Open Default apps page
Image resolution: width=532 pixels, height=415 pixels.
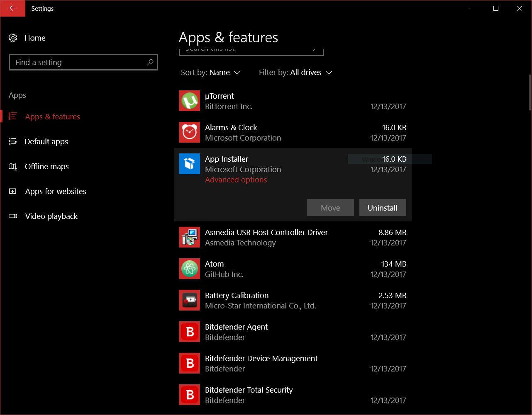coord(46,142)
